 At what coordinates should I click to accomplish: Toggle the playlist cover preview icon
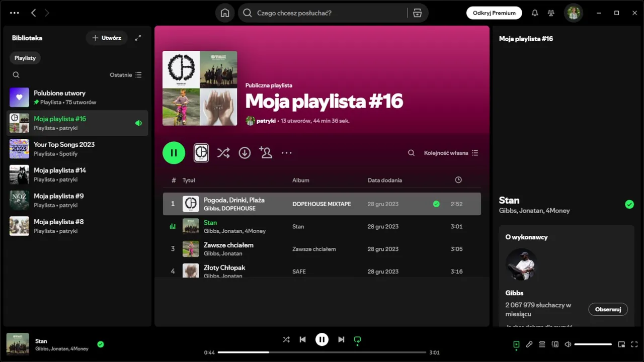(x=201, y=153)
